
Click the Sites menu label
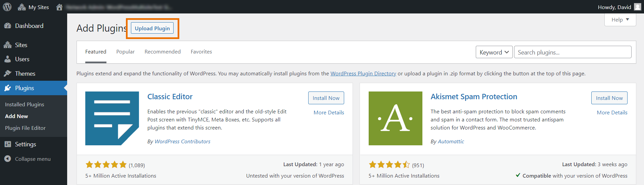coord(21,45)
